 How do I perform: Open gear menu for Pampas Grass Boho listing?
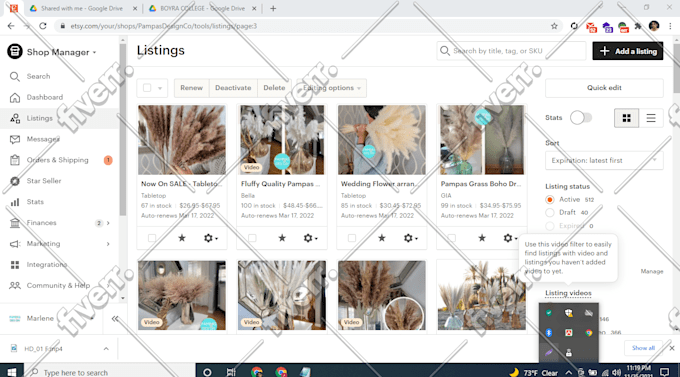tap(510, 238)
